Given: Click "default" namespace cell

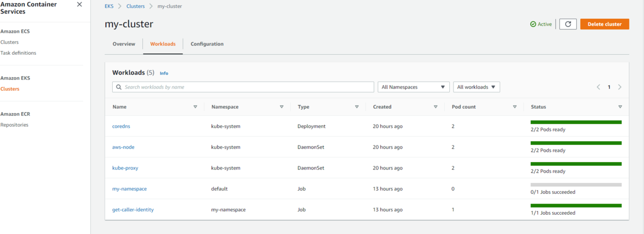Looking at the screenshot, I should (219, 189).
